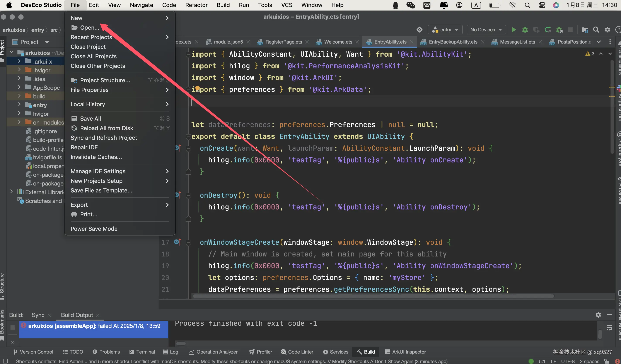Open Build panel settings gear icon
This screenshot has height=364, width=621.
[x=598, y=315]
